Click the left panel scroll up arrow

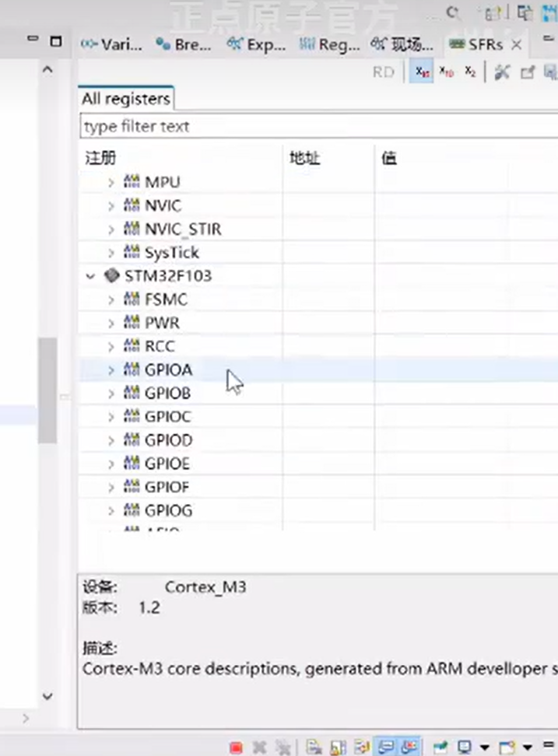47,70
